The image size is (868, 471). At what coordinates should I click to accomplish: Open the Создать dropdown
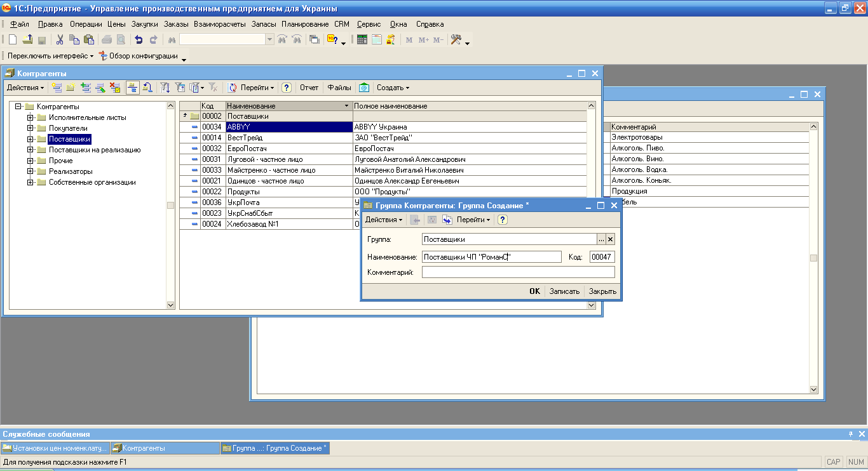(x=393, y=88)
